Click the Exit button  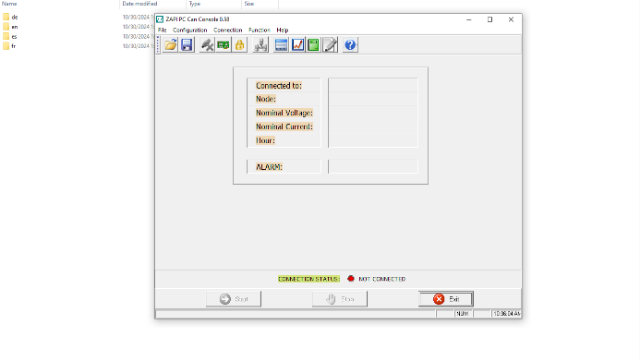tap(446, 299)
